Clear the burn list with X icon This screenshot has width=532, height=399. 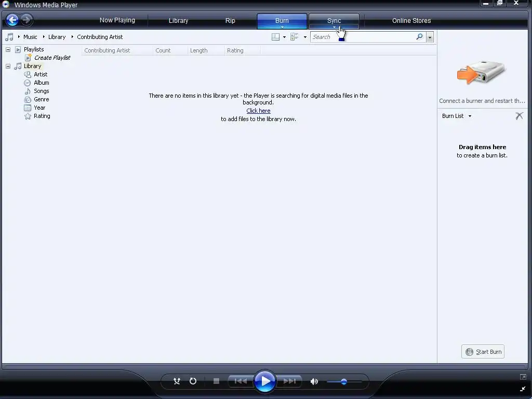click(519, 116)
